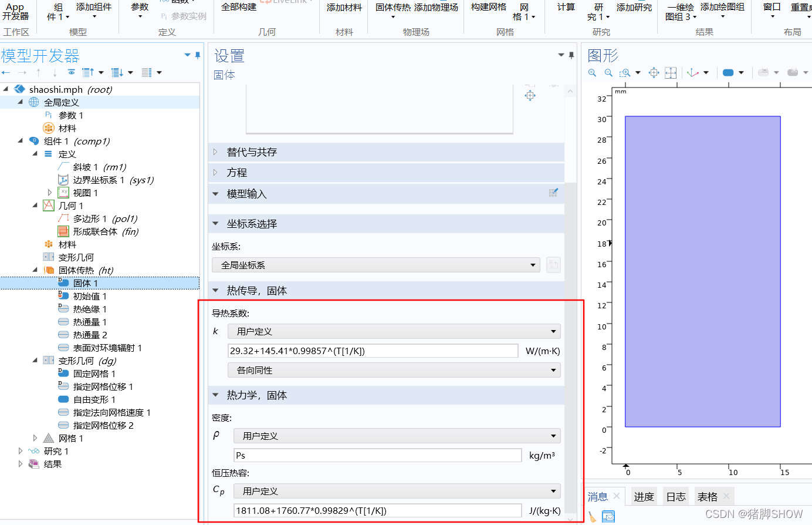Open the 恒压热容 Cp 用户定义 dropdown

click(397, 491)
